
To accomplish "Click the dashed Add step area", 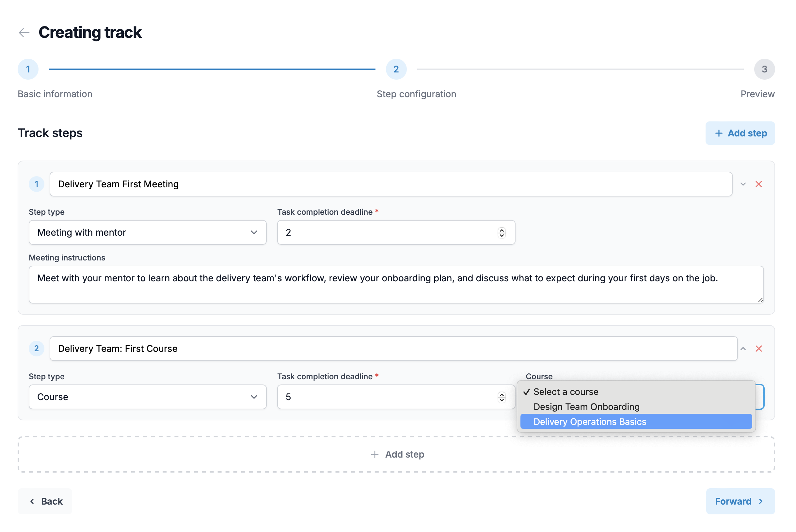I will pos(396,454).
